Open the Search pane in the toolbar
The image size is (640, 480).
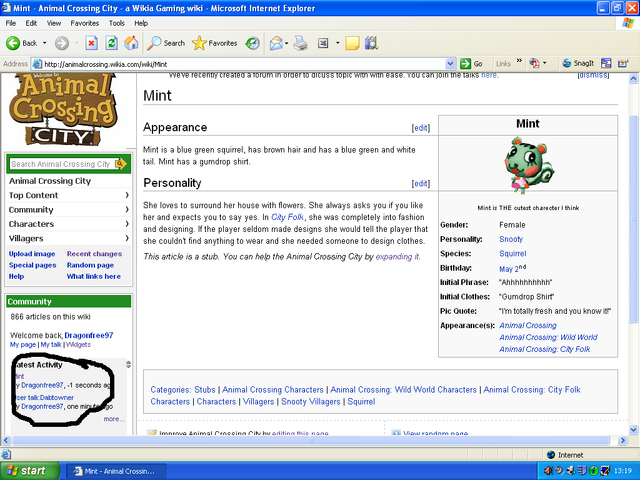pyautogui.click(x=166, y=43)
